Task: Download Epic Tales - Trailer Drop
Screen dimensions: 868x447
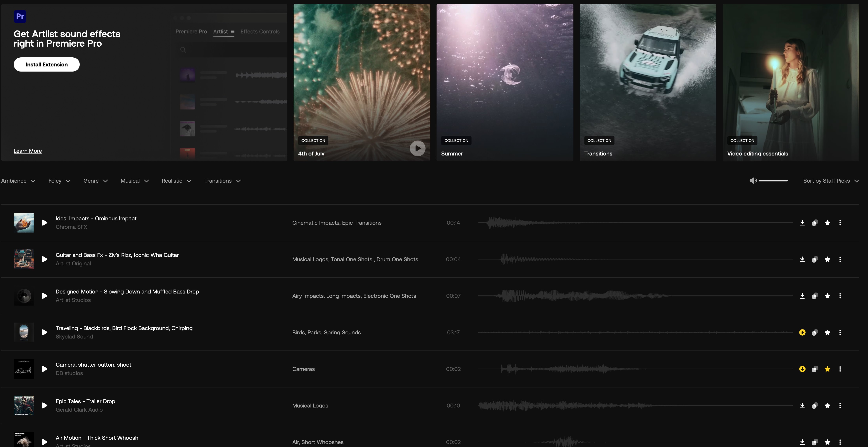Action: (802, 406)
